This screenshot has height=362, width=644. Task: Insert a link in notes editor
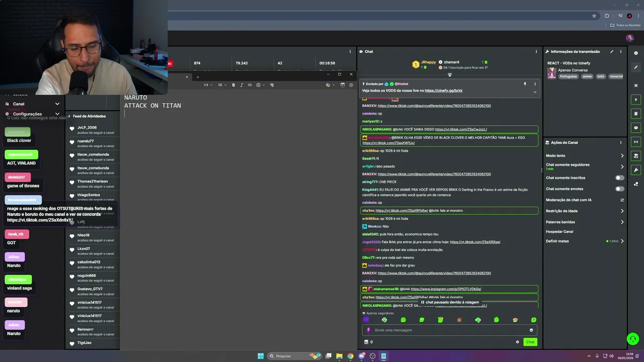pyautogui.click(x=250, y=85)
